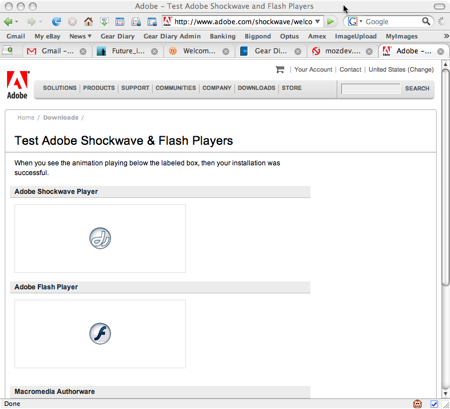Open the back history dropdown arrow

click(x=17, y=22)
